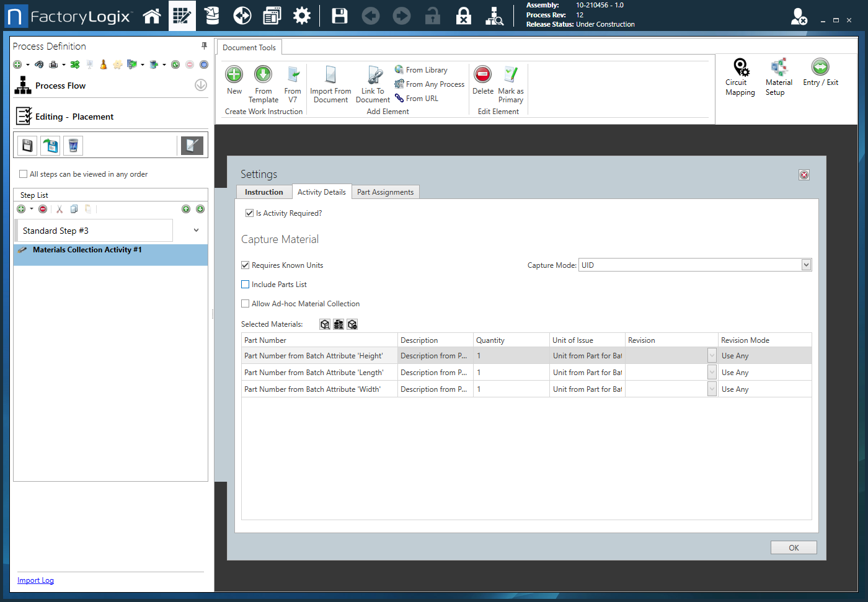868x602 pixels.
Task: Enable Include Parts List checkbox
Action: (x=246, y=285)
